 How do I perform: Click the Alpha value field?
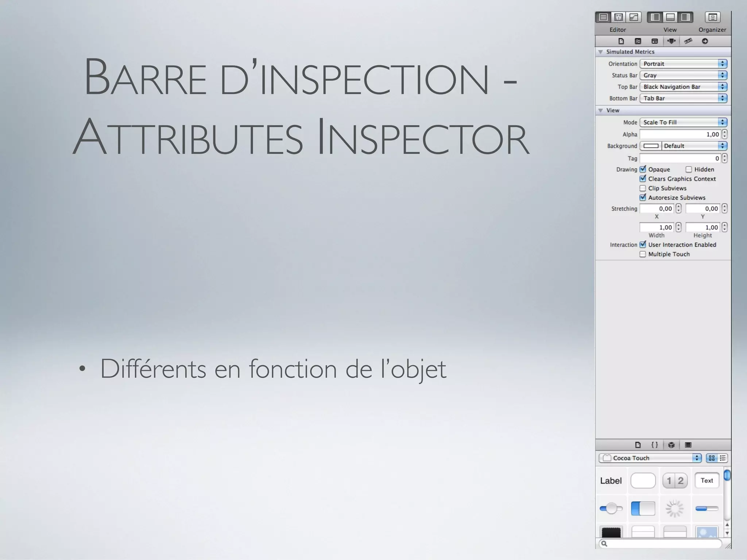click(x=680, y=134)
